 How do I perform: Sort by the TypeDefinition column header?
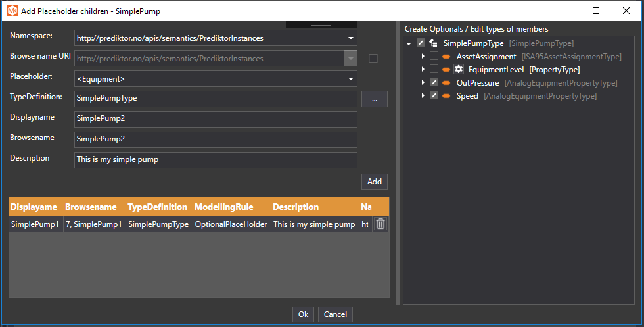pos(157,207)
